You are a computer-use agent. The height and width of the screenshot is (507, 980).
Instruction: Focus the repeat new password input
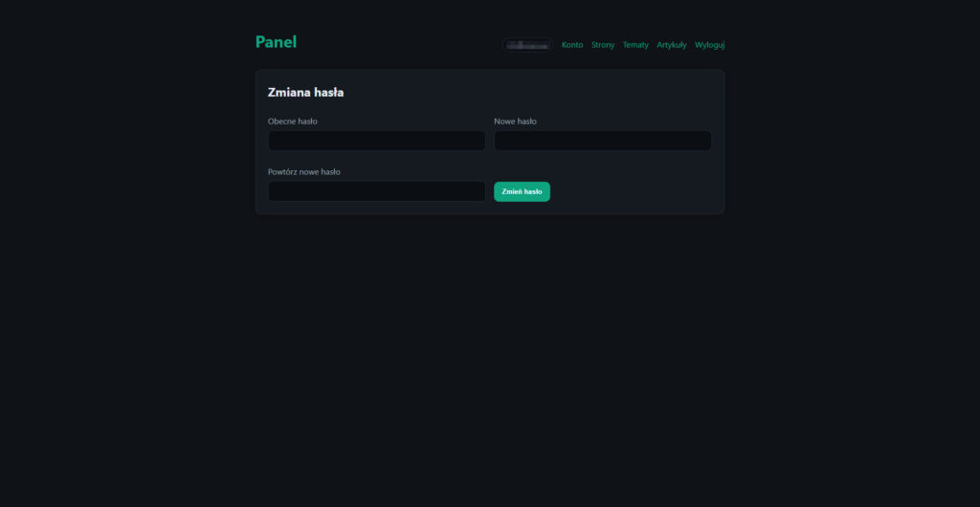click(377, 191)
